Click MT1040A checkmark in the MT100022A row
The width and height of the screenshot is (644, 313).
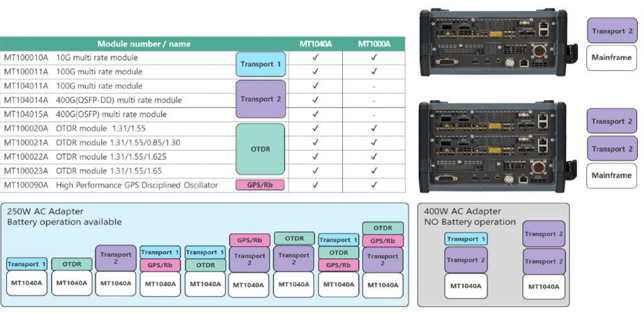(x=315, y=157)
